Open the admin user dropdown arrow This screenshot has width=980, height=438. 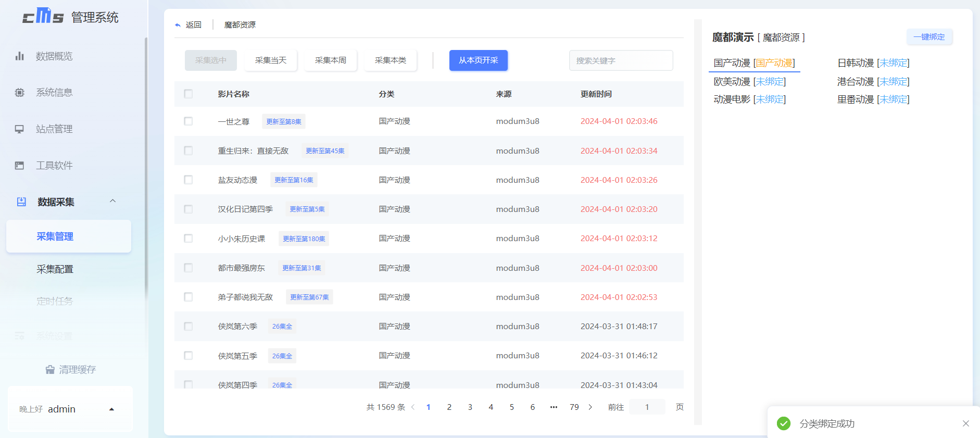pyautogui.click(x=111, y=409)
